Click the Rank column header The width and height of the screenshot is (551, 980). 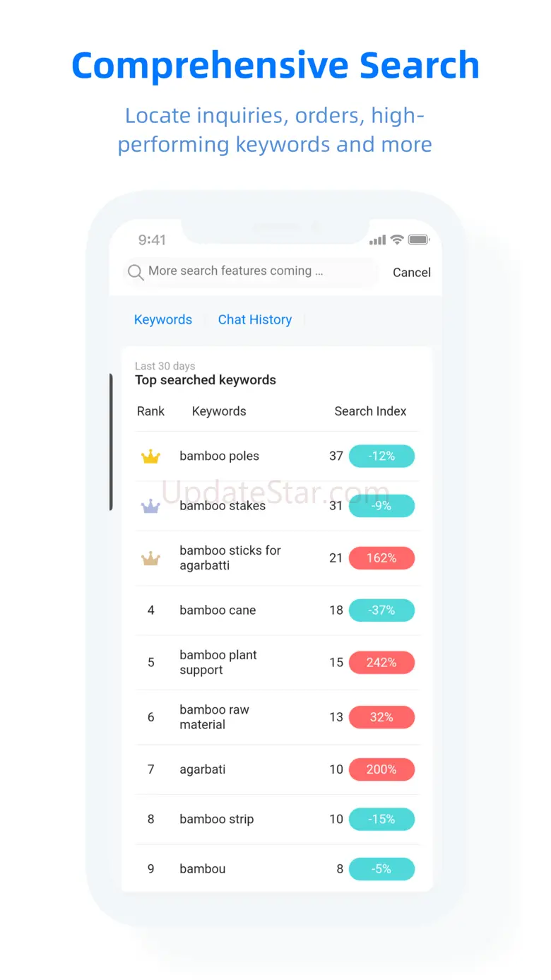pyautogui.click(x=150, y=411)
